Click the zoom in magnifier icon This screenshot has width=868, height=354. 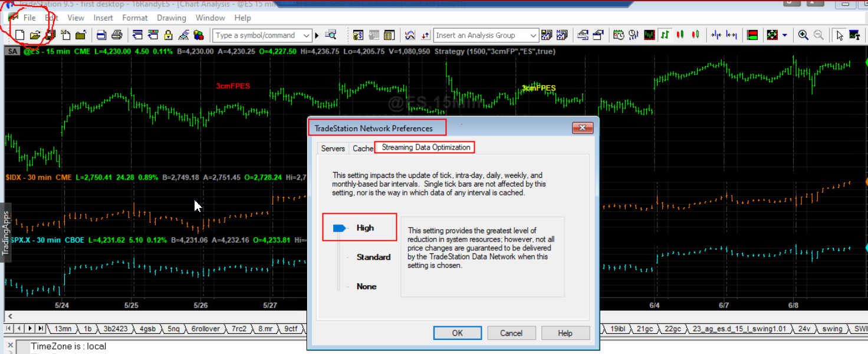pos(803,35)
